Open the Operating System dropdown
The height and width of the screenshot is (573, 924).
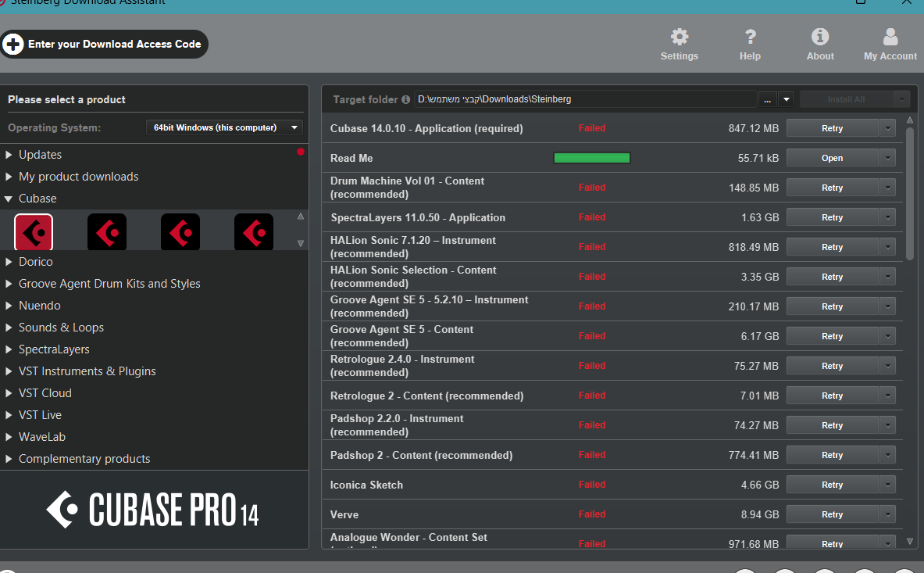click(224, 127)
